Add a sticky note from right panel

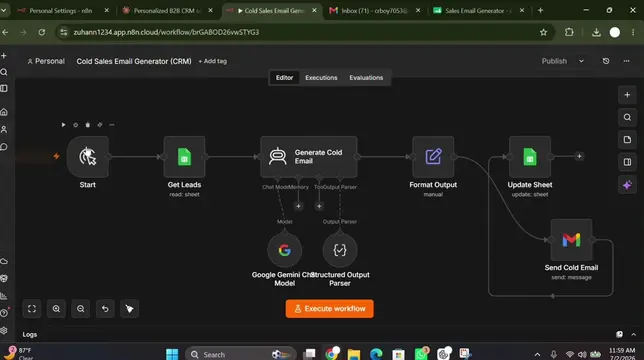tap(627, 140)
